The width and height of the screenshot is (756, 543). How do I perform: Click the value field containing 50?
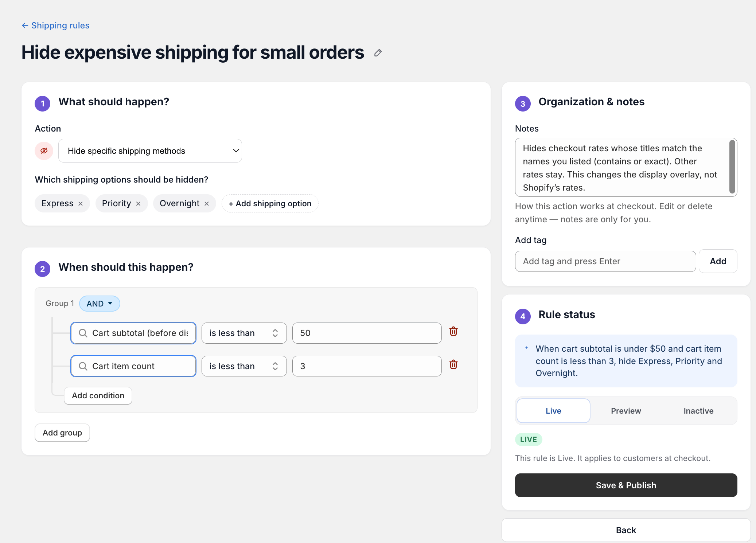[x=367, y=333]
